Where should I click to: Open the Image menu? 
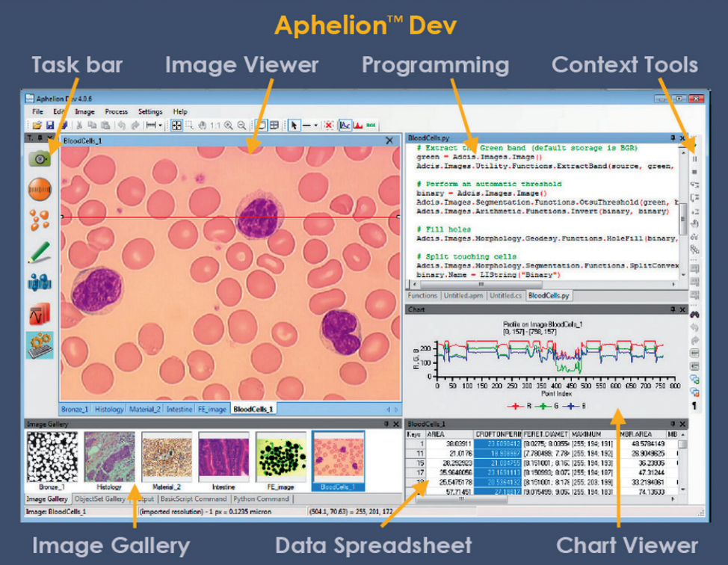point(84,112)
